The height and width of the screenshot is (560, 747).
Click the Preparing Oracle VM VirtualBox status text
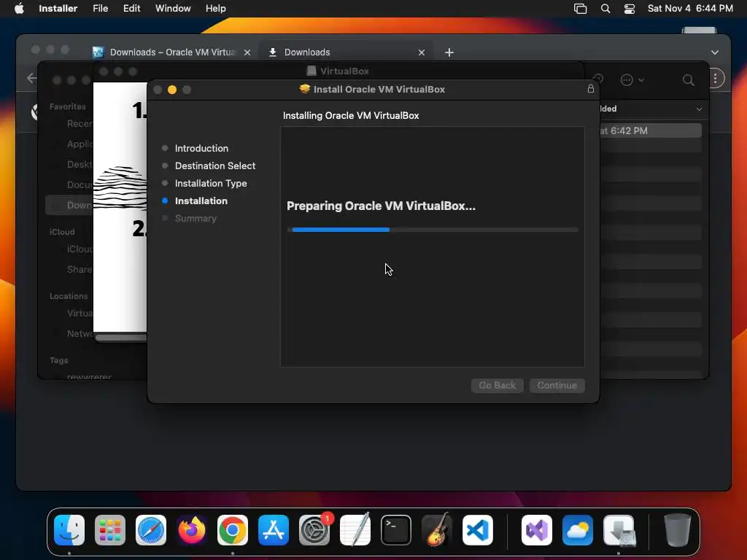pos(381,206)
